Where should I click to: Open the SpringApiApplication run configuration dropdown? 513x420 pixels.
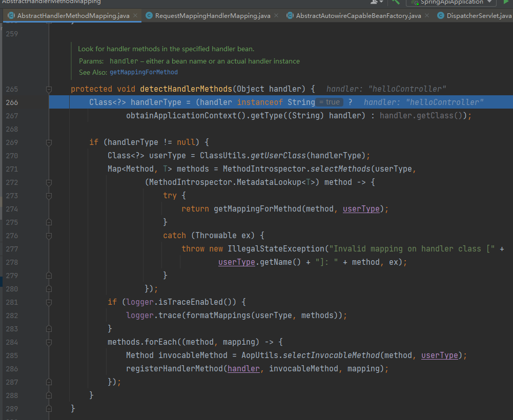click(451, 2)
